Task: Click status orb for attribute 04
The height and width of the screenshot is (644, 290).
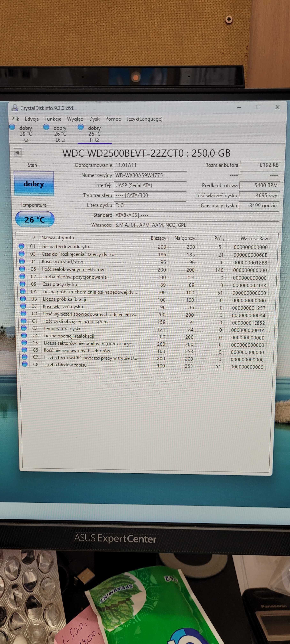Action: [x=22, y=261]
